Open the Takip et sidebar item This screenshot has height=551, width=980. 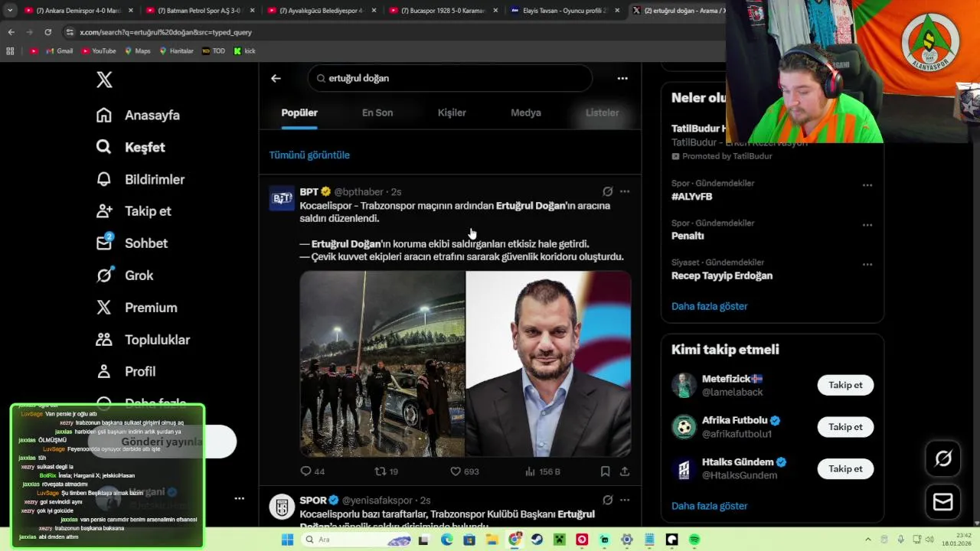click(x=133, y=211)
